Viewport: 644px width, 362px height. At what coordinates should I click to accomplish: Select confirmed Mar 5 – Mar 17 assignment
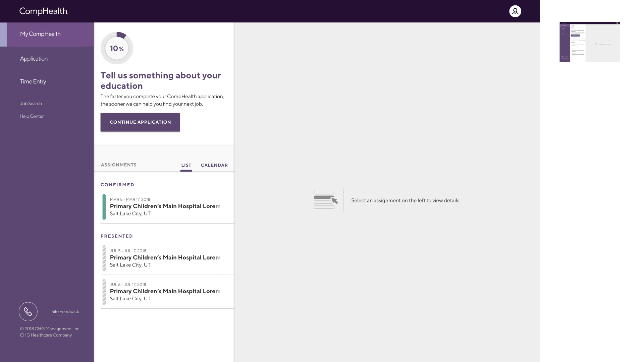click(167, 207)
